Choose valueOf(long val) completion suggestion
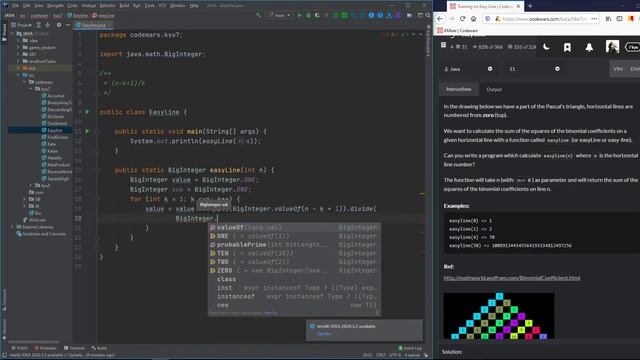The image size is (640, 360). tap(294, 227)
